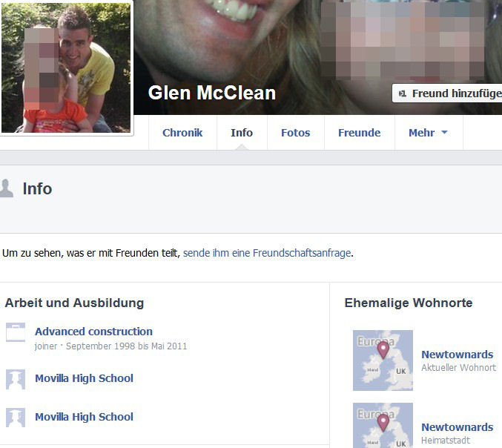
Task: Open the Fotos tab
Action: coord(296,133)
